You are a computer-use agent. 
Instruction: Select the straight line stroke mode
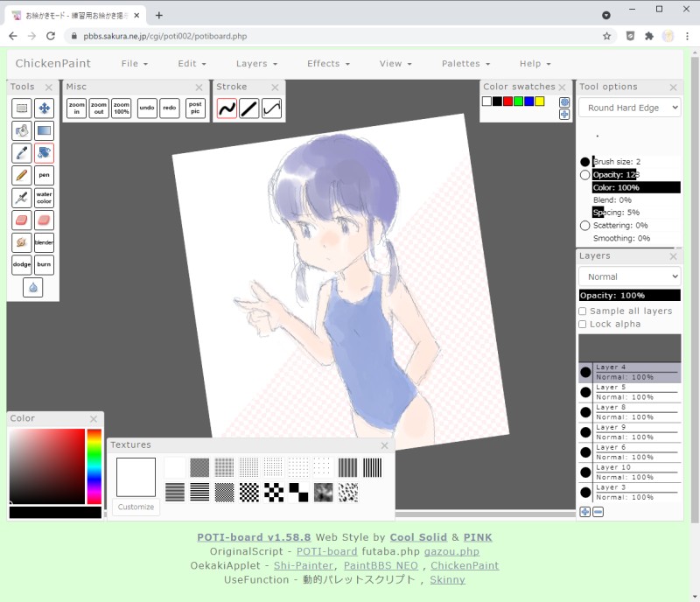(x=249, y=108)
